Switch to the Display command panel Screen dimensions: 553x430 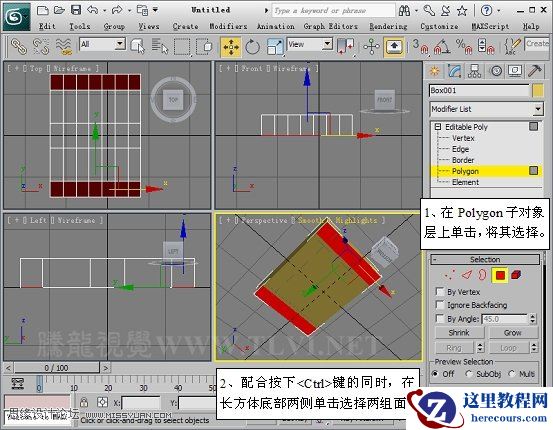pyautogui.click(x=515, y=71)
